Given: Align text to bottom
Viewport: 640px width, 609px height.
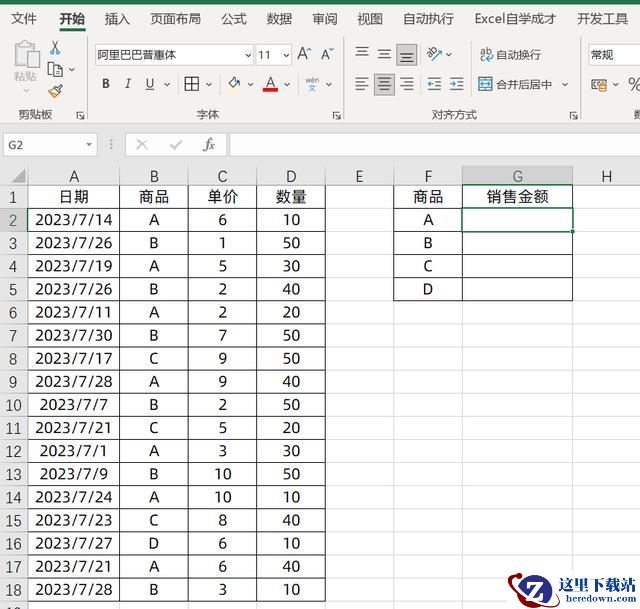Looking at the screenshot, I should pos(407,55).
